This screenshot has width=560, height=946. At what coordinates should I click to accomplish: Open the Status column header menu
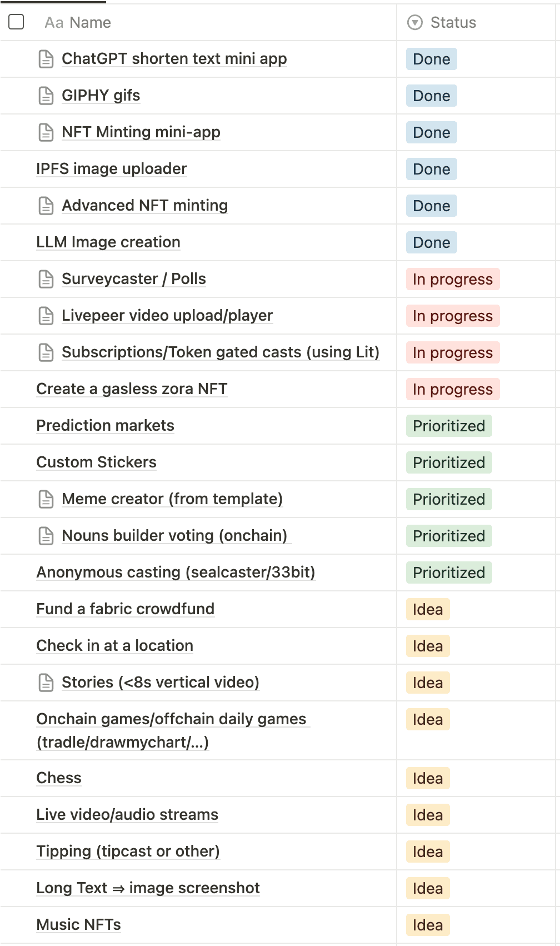[453, 23]
